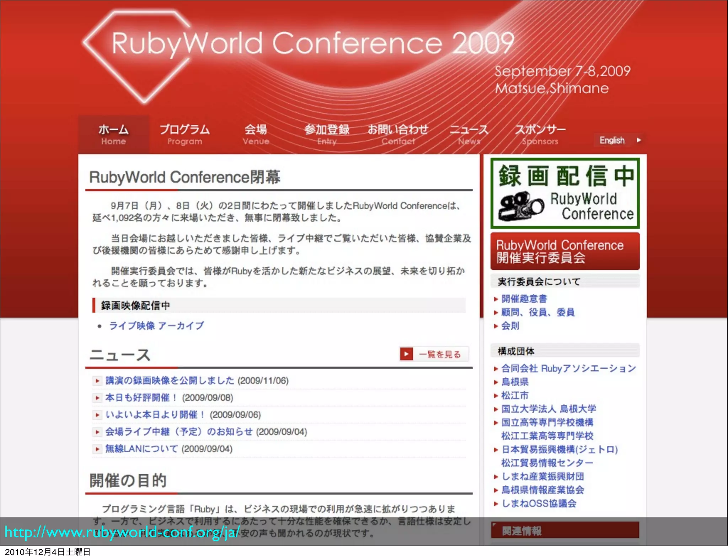The width and height of the screenshot is (728, 560).
Task: Open the 録画配信中 video banner
Action: point(565,193)
